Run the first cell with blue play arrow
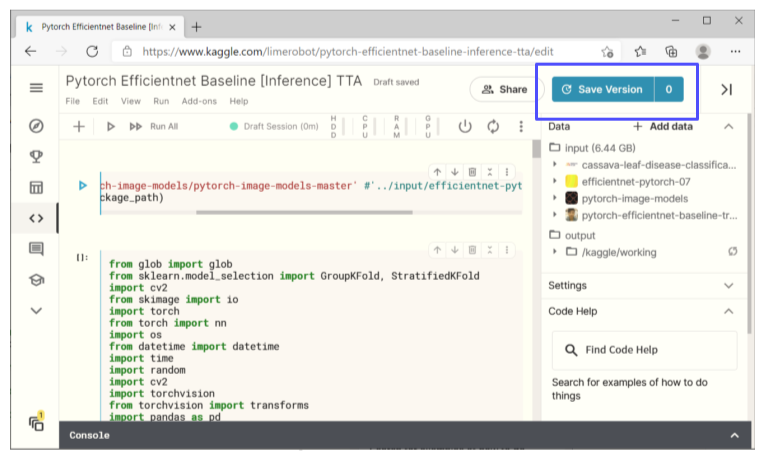The image size is (767, 460). tap(83, 185)
